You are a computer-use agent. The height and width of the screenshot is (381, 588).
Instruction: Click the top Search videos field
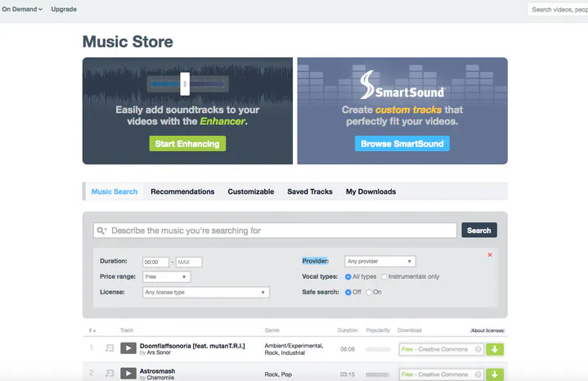[558, 9]
